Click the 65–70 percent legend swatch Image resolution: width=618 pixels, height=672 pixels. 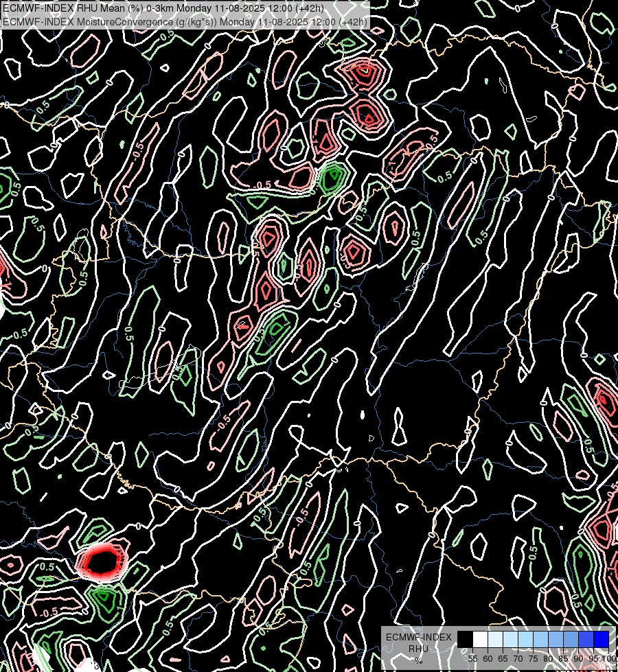click(510, 640)
